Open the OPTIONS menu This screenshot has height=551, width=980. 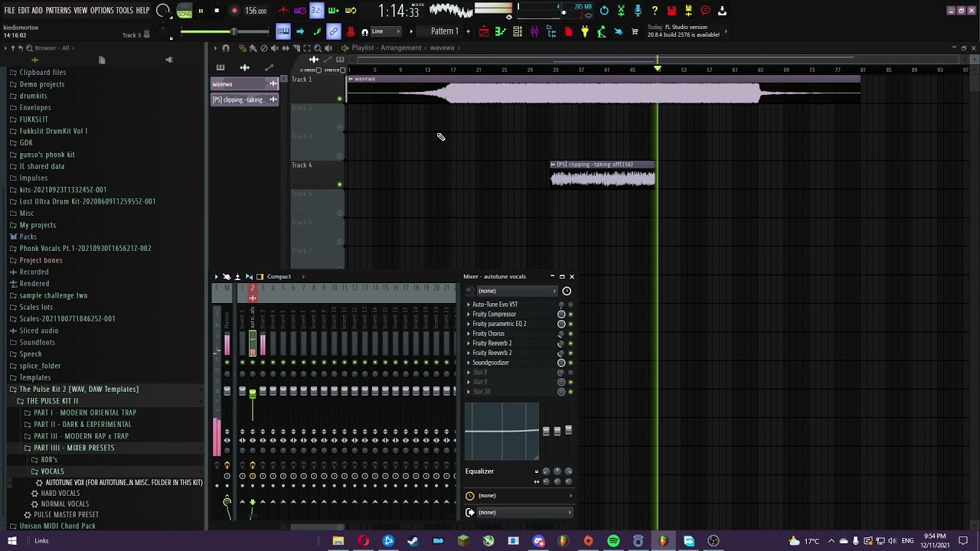click(x=102, y=11)
